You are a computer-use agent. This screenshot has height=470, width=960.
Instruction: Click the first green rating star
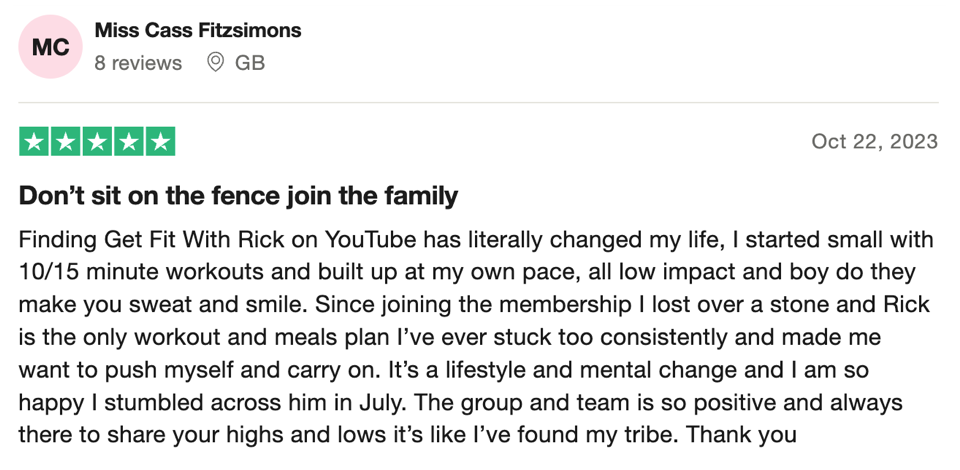34,141
